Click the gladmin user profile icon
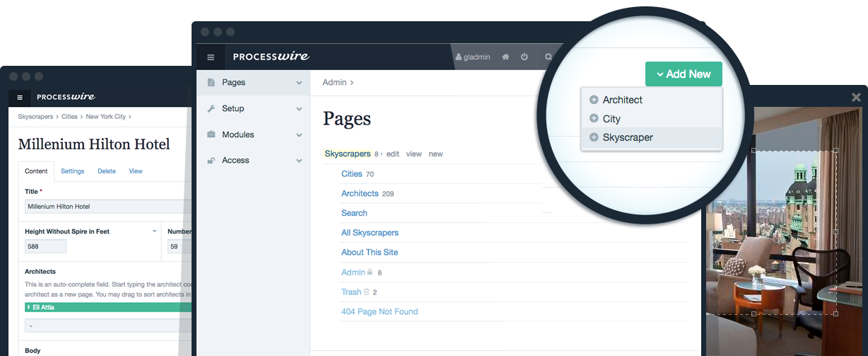 459,57
